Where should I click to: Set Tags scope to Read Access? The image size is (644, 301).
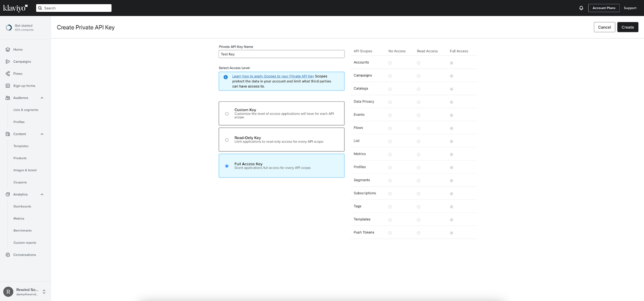[x=419, y=207]
